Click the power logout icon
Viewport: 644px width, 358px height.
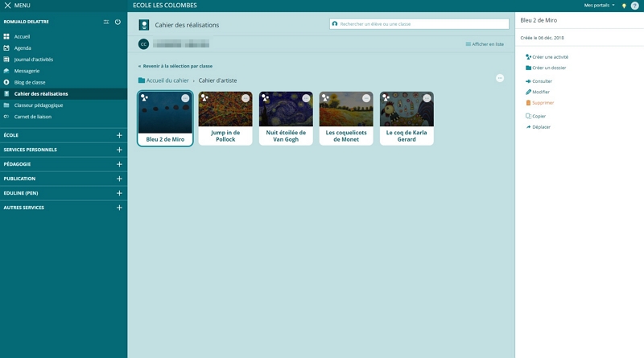coord(118,22)
